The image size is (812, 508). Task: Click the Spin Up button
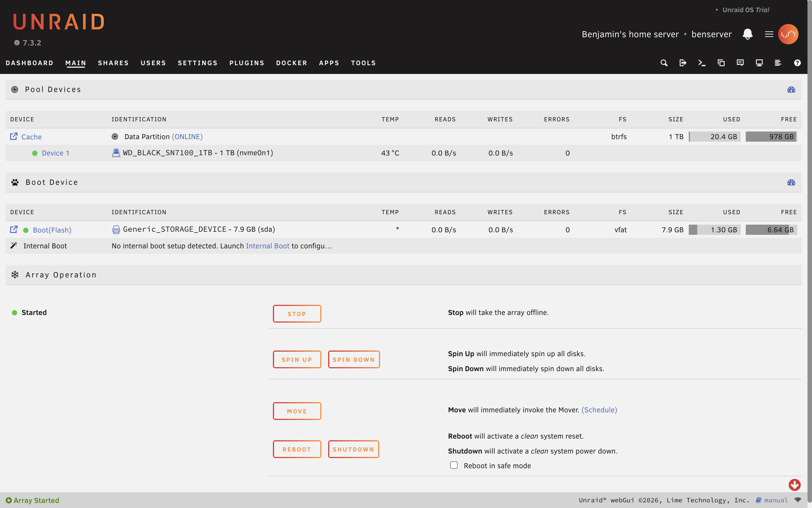point(297,360)
